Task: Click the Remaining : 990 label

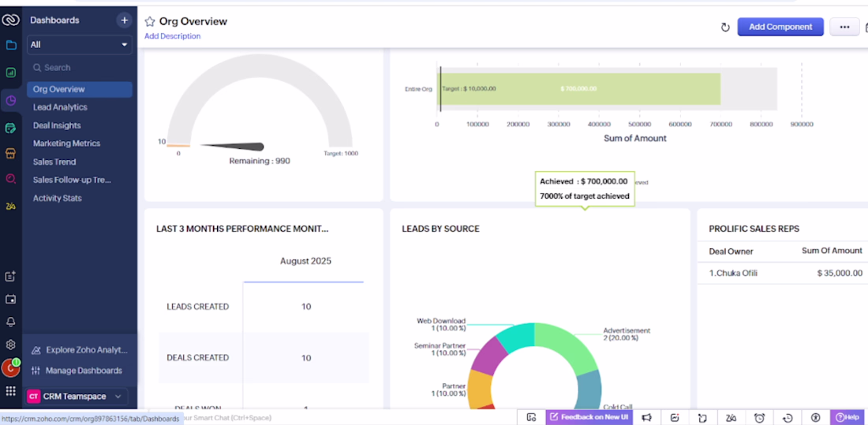Action: tap(260, 161)
